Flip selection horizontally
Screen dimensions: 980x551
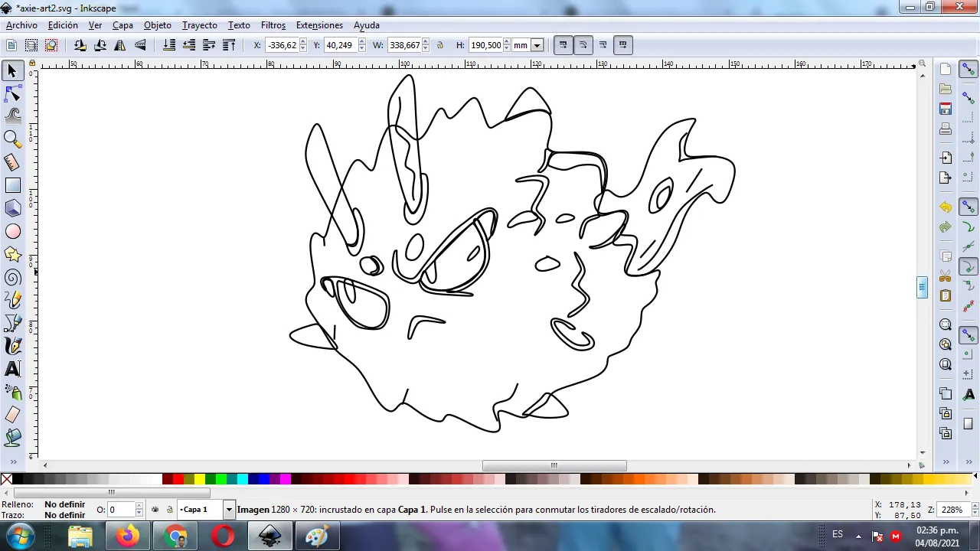pyautogui.click(x=120, y=45)
